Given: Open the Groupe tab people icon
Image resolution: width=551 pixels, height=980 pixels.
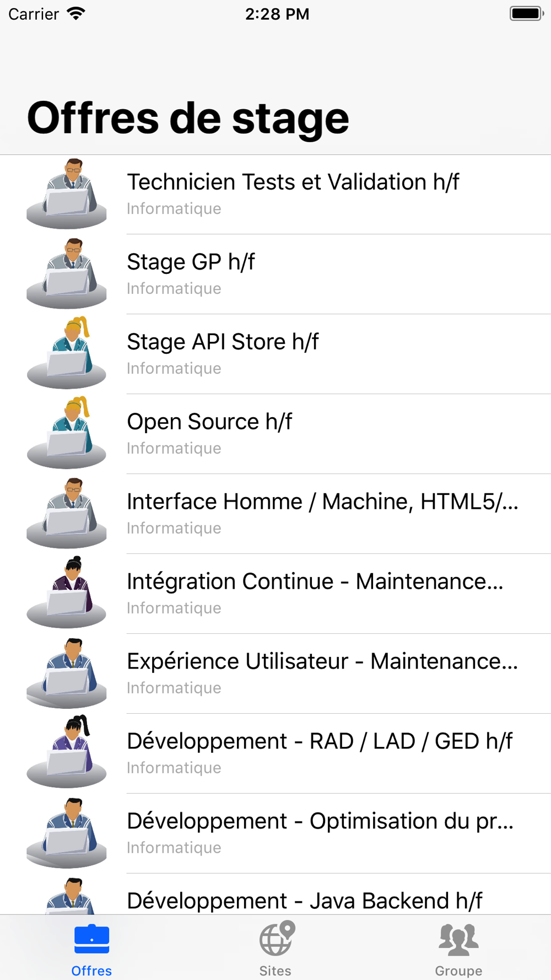Looking at the screenshot, I should (458, 939).
